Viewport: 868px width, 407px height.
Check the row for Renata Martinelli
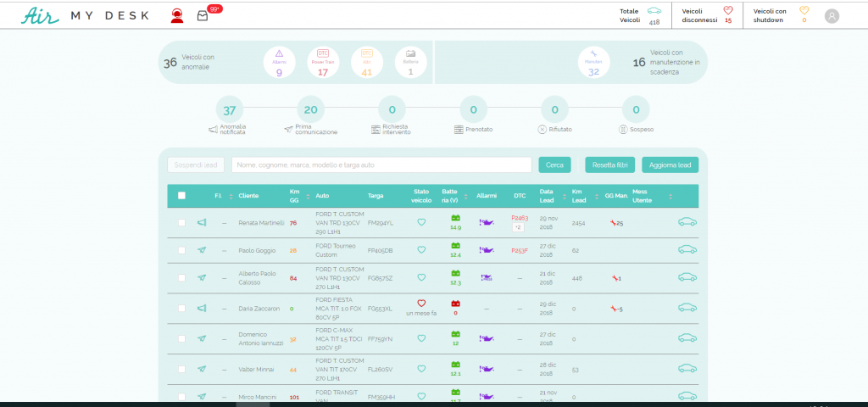[181, 223]
